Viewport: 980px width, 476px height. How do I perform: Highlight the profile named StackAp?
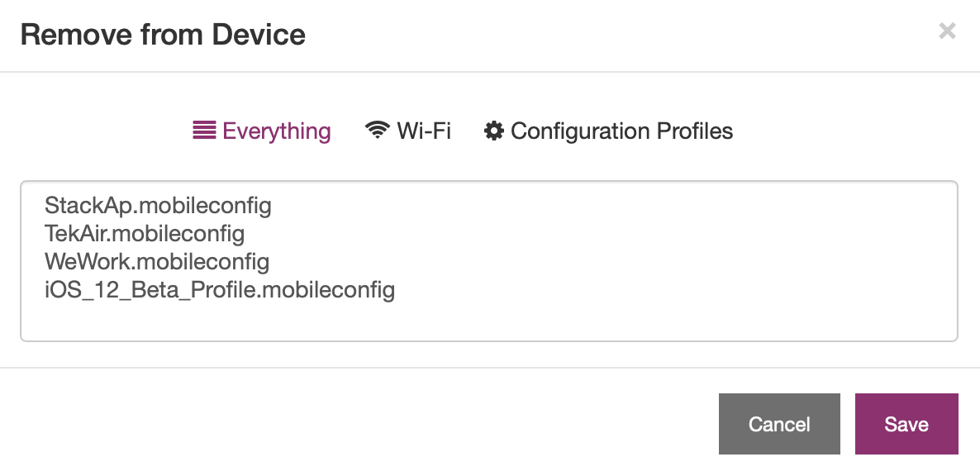click(x=158, y=205)
